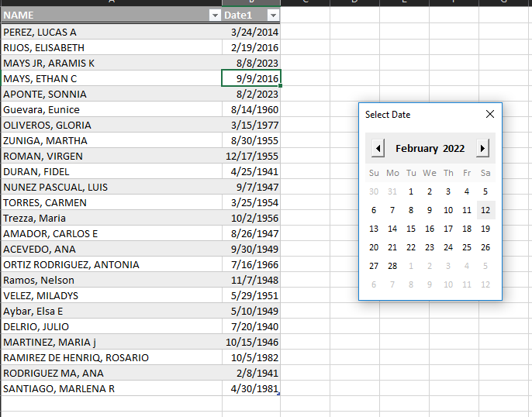Go to next month in date picker
Viewport: 532px width, 417px height.
tap(482, 148)
